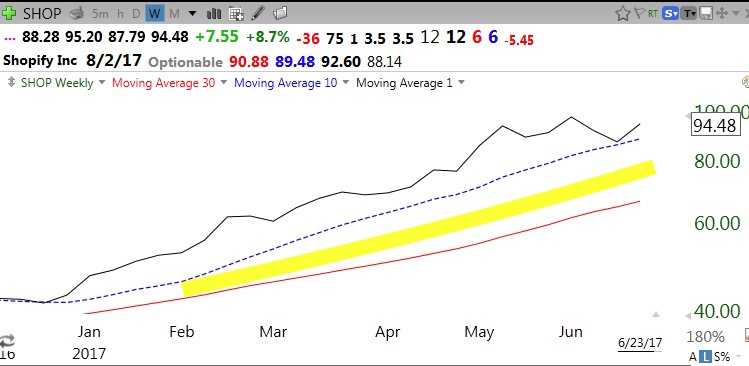
Task: Click the Moving Average 10 label
Action: pos(285,83)
